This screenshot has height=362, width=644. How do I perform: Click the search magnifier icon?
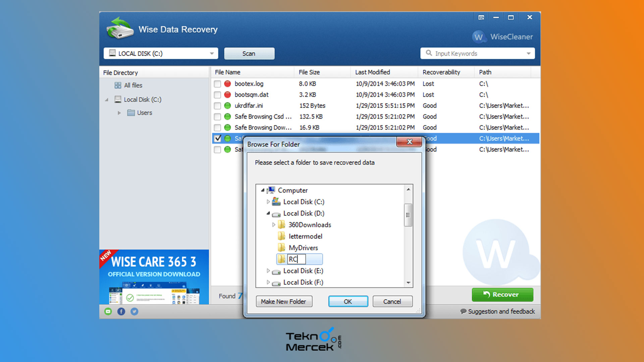[x=429, y=53]
